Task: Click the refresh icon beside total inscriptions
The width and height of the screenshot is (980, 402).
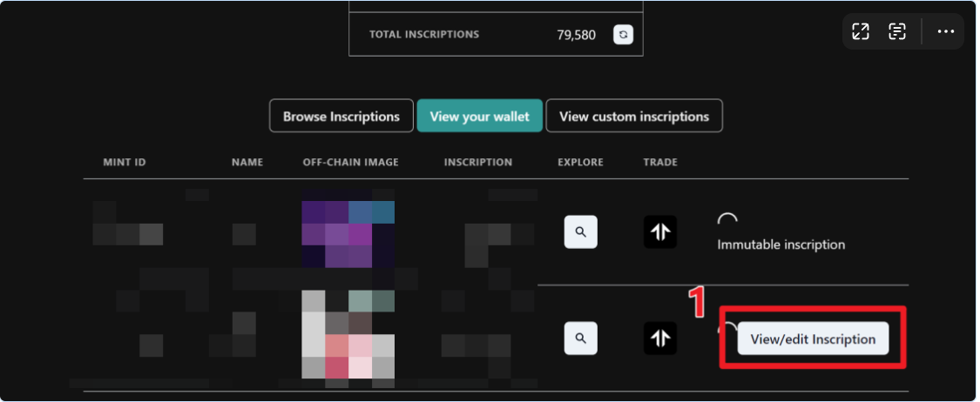Action: coord(624,35)
